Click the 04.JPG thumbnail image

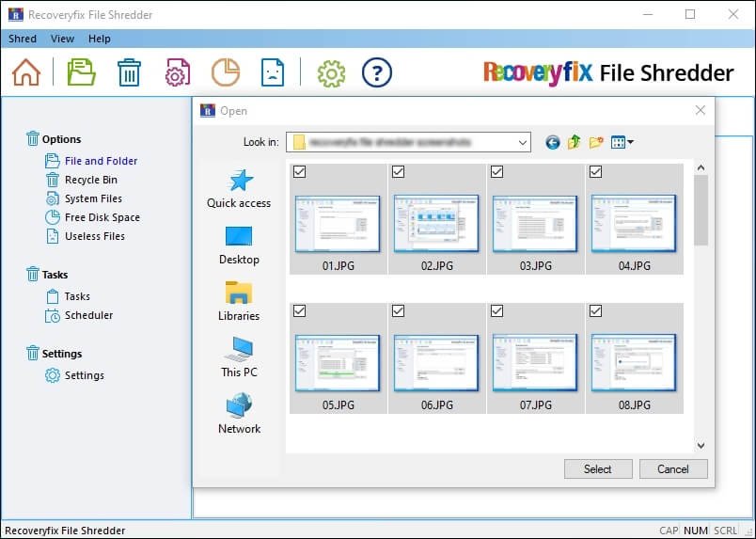click(x=634, y=224)
